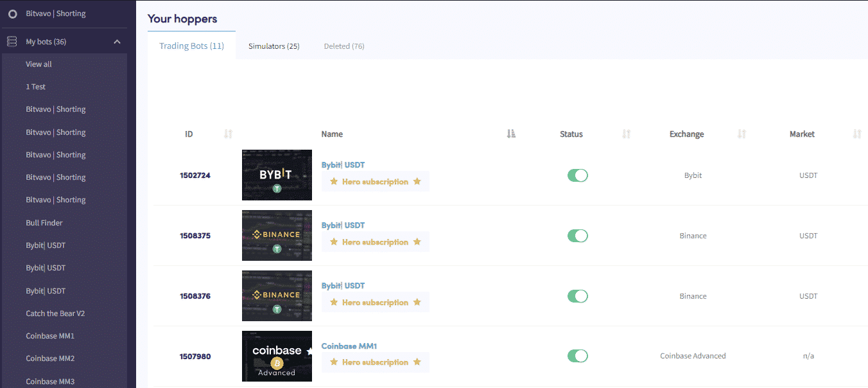Open Coinbase MM1 in sidebar

coord(50,336)
